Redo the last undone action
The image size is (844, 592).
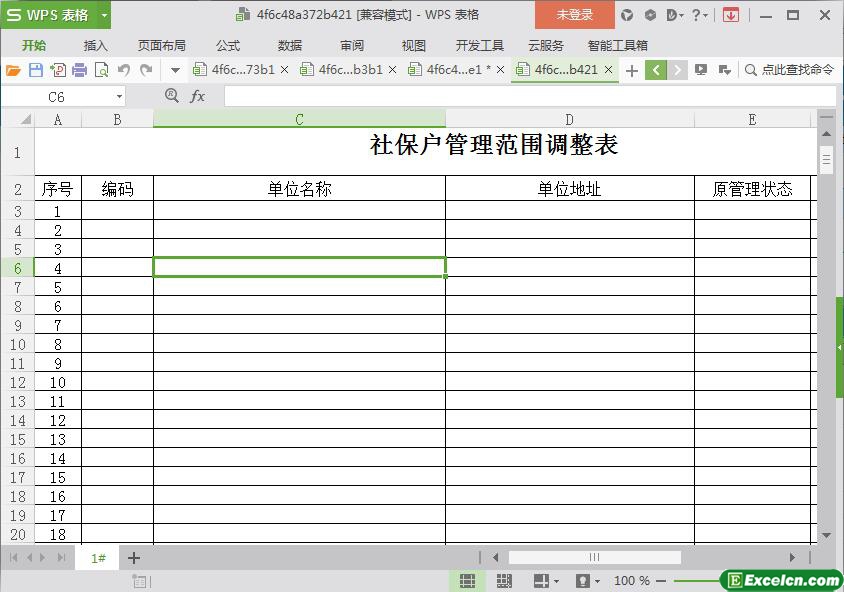(146, 70)
